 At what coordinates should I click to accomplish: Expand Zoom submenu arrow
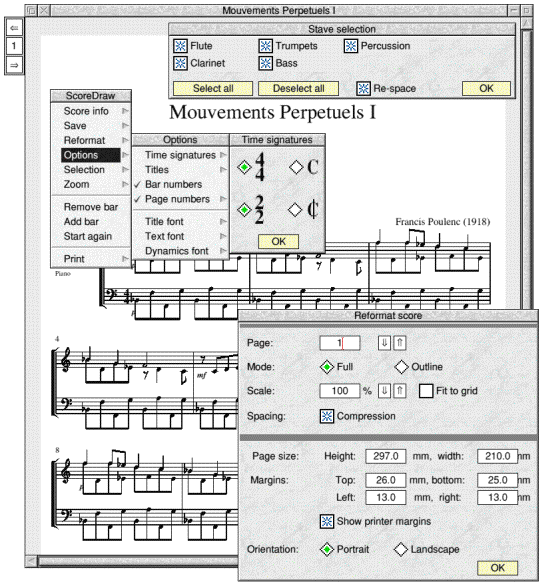pos(125,184)
